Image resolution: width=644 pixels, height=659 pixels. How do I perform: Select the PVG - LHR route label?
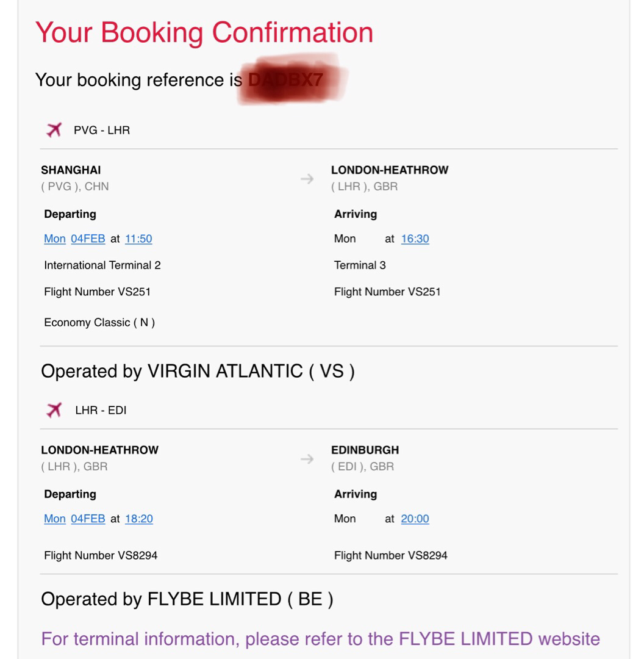pos(102,131)
